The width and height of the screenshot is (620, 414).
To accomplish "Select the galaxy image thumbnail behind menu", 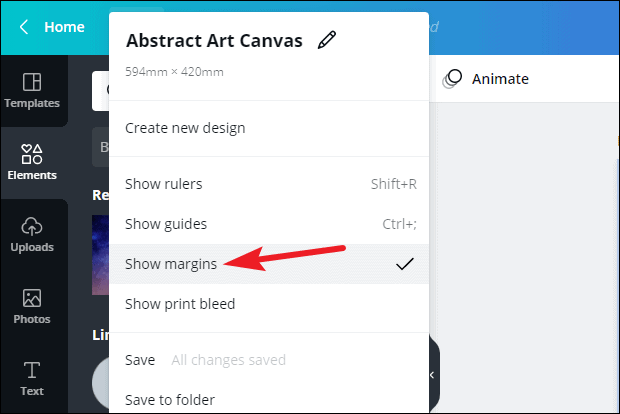I will tap(100, 255).
